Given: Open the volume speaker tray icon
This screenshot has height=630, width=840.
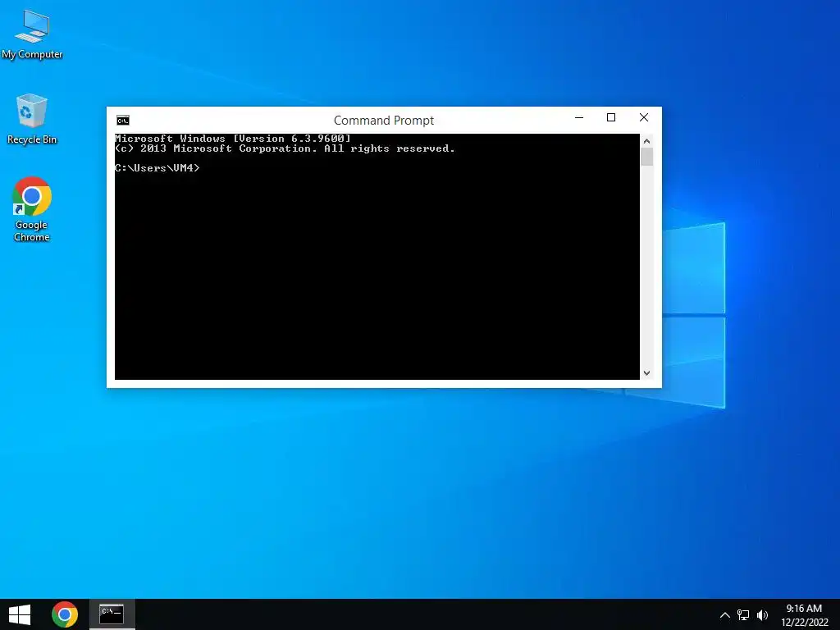Looking at the screenshot, I should (762, 615).
